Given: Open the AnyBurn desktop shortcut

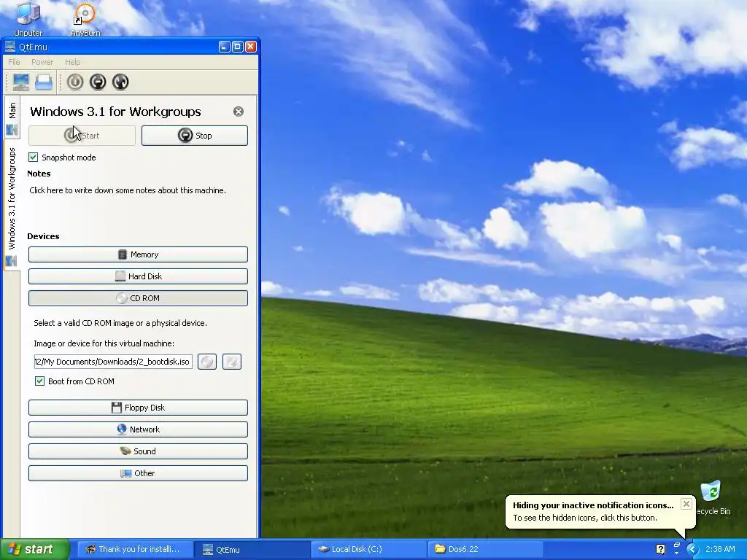Looking at the screenshot, I should pos(85,19).
